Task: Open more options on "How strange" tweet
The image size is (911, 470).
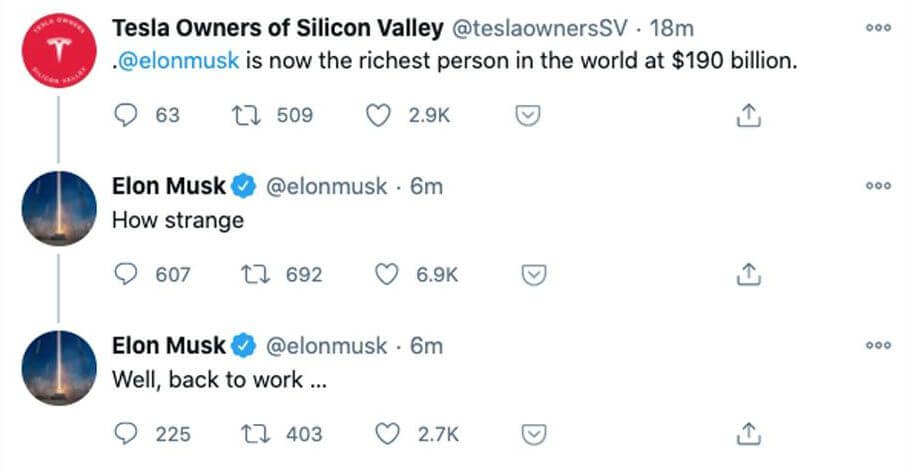Action: click(x=878, y=186)
